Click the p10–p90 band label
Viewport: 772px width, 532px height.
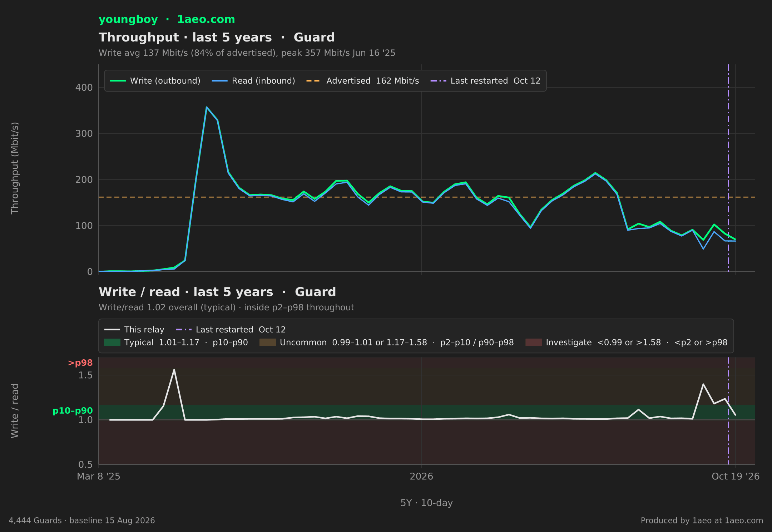coord(73,411)
